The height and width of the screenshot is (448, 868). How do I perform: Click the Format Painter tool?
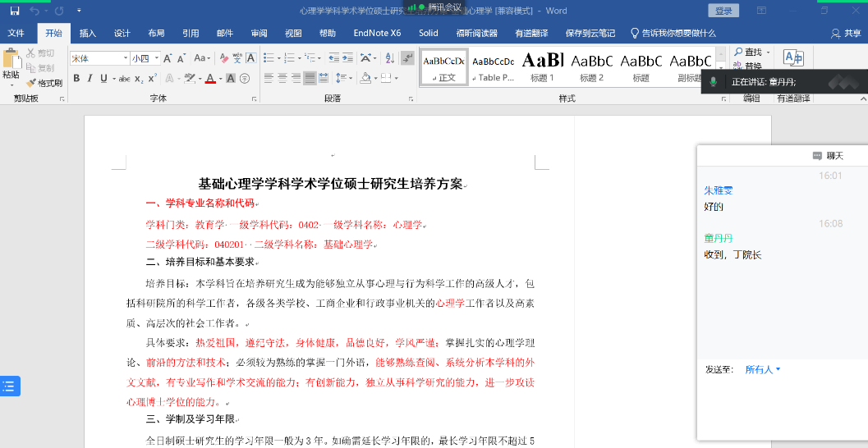coord(44,83)
